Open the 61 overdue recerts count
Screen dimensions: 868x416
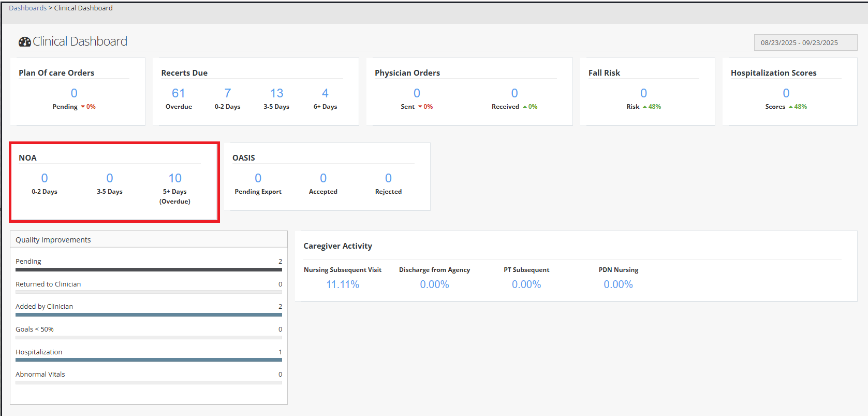178,93
